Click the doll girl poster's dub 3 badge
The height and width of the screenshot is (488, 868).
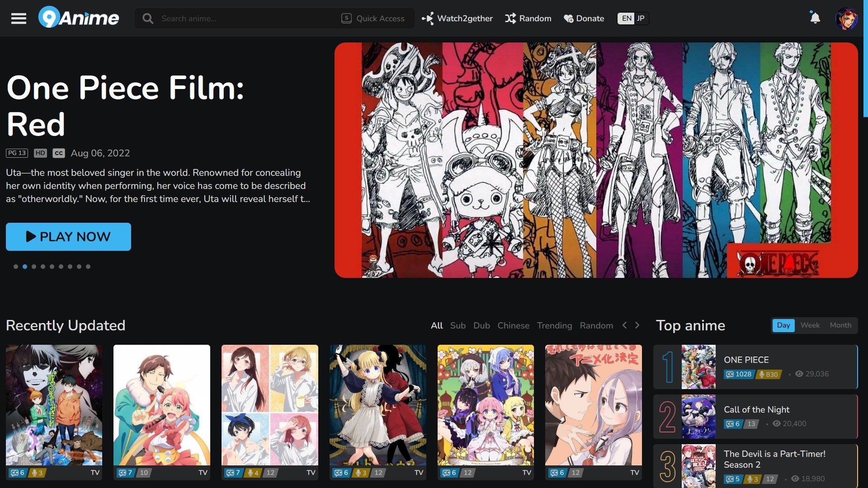[361, 473]
